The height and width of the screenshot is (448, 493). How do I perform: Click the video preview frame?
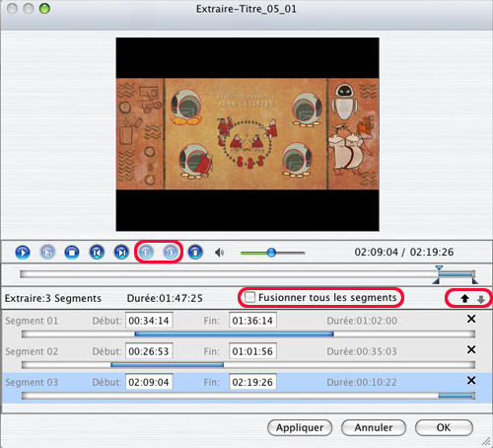pyautogui.click(x=247, y=134)
